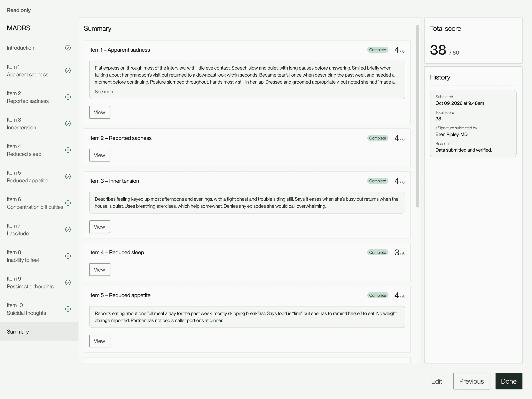Click the Summary panel vertical scrollbar
This screenshot has height=399, width=532.
click(x=418, y=116)
